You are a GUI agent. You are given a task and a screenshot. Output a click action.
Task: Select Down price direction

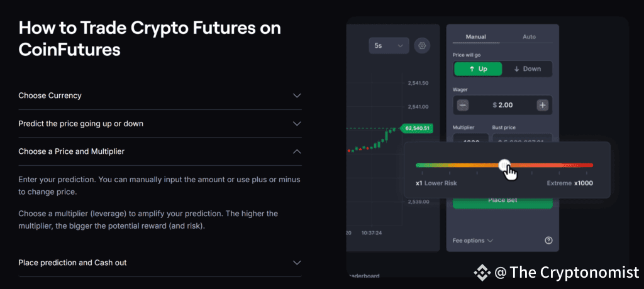click(x=528, y=69)
